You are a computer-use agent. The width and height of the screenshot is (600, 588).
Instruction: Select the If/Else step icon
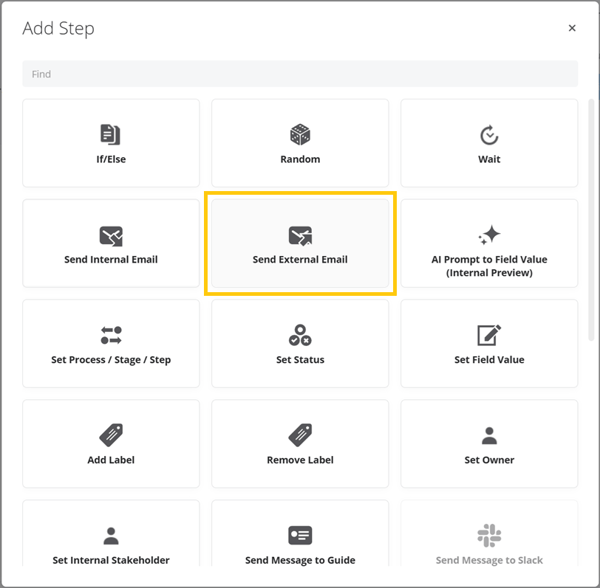pyautogui.click(x=111, y=135)
